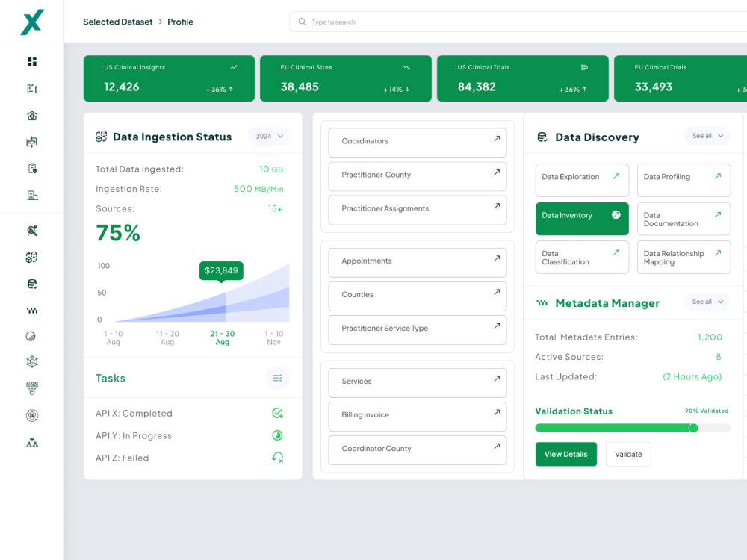Expand the Data Discovery See all dropdown
This screenshot has width=747, height=560.
point(707,136)
